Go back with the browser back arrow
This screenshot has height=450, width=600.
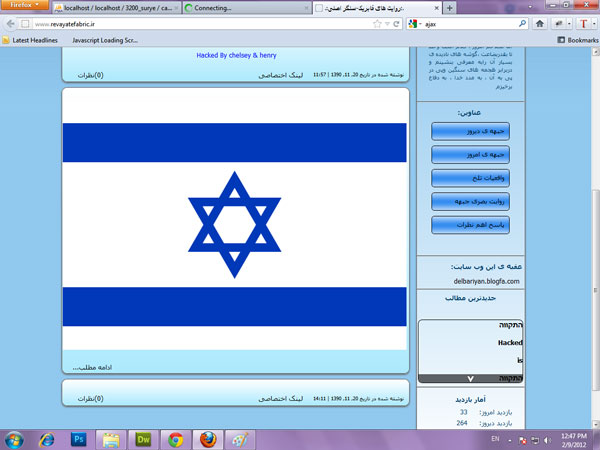click(10, 24)
